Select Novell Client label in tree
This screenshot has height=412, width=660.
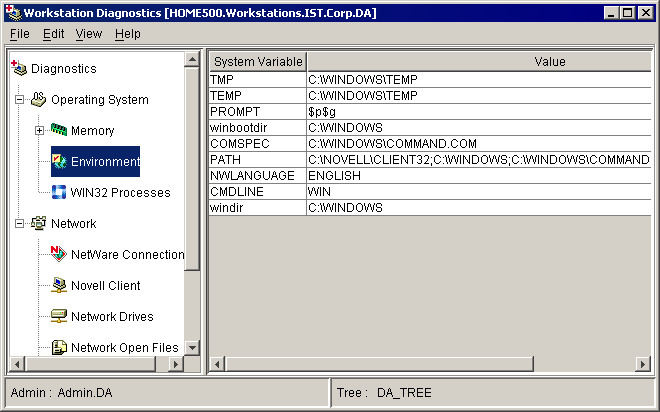click(106, 286)
